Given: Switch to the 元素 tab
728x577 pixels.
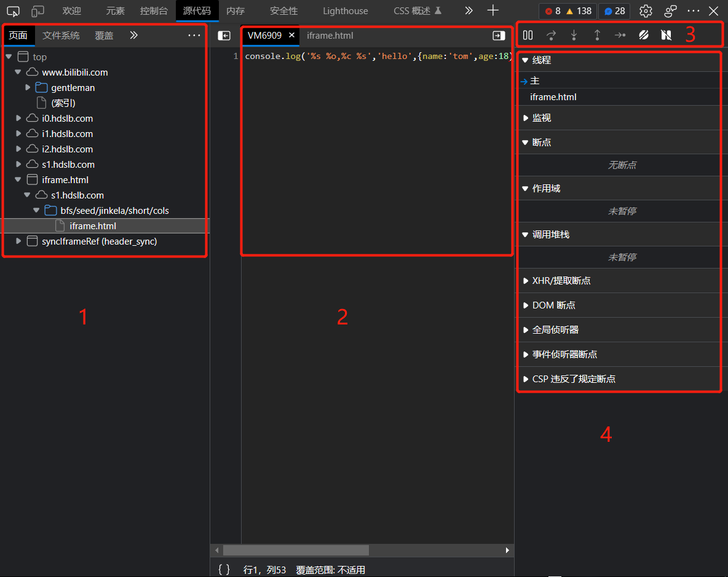Looking at the screenshot, I should 115,10.
